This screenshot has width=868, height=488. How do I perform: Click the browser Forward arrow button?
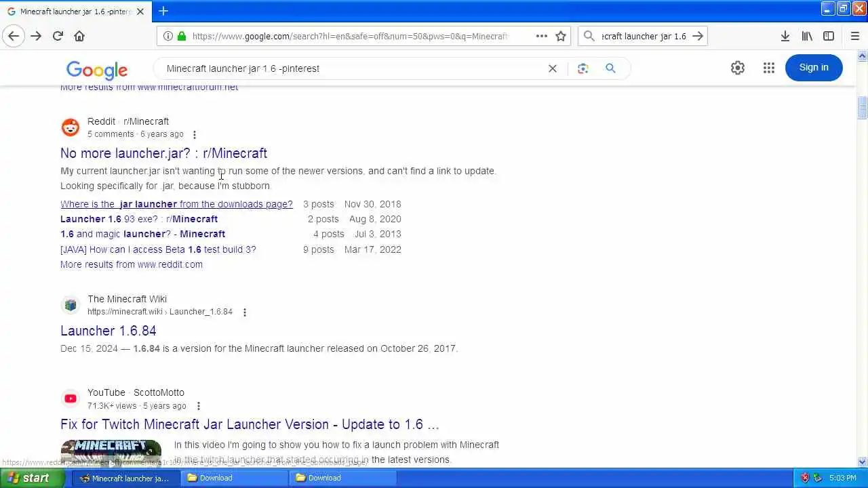(x=36, y=36)
